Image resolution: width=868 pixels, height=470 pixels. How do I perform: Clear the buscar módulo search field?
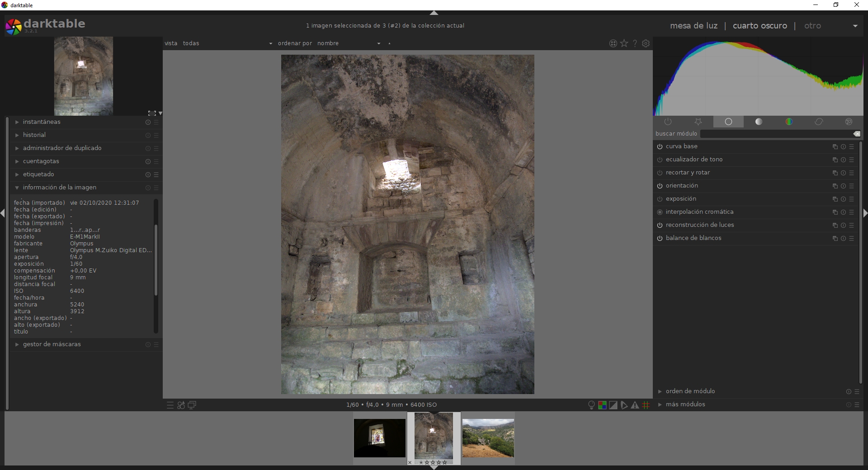(857, 134)
